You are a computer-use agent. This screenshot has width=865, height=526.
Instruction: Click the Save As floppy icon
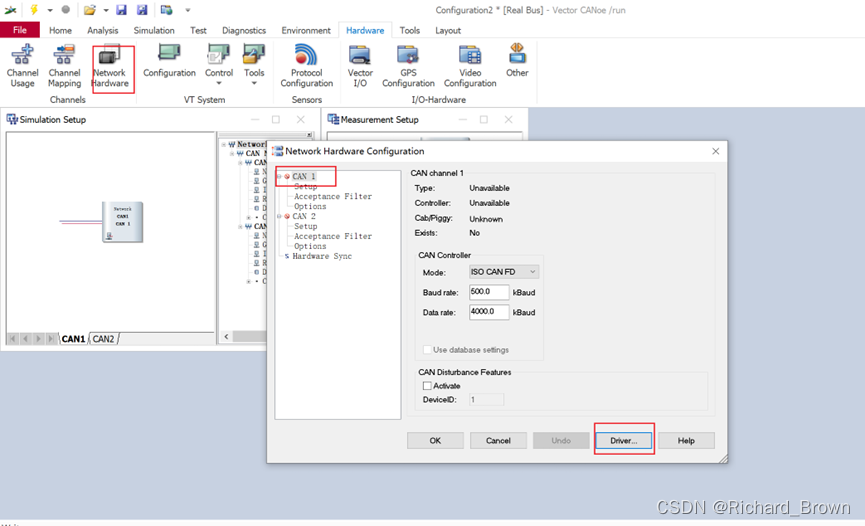pos(142,10)
